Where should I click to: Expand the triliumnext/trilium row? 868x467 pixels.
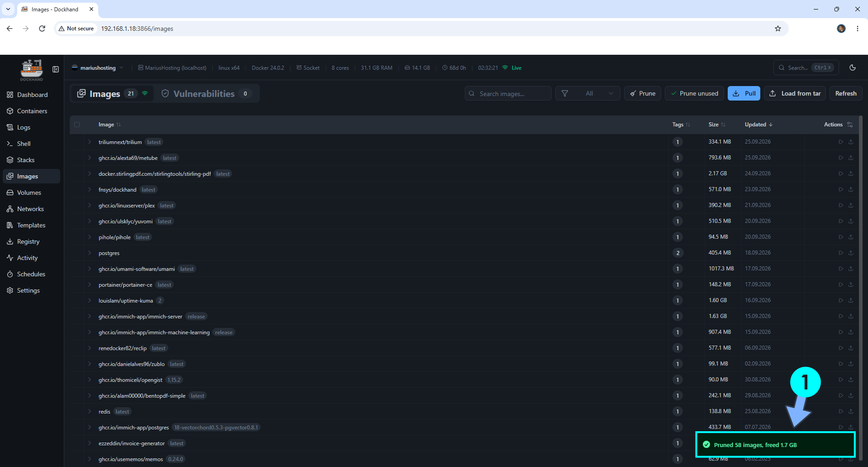(90, 142)
